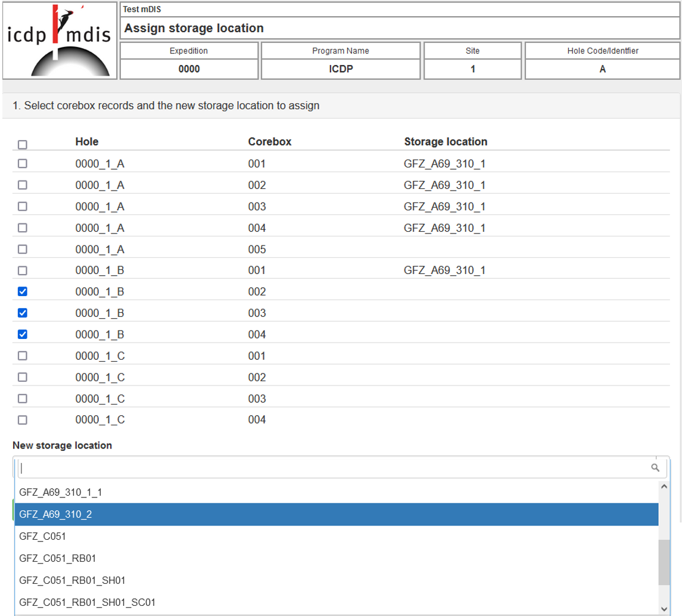Viewport: 682px width, 616px height.
Task: Click the Storage location column header
Action: [x=445, y=142]
